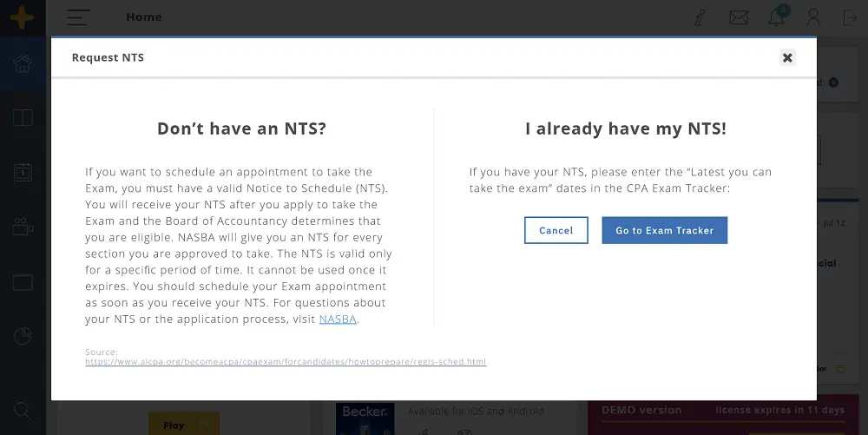The height and width of the screenshot is (435, 868).
Task: Open the pie chart sidebar icon
Action: [x=23, y=336]
